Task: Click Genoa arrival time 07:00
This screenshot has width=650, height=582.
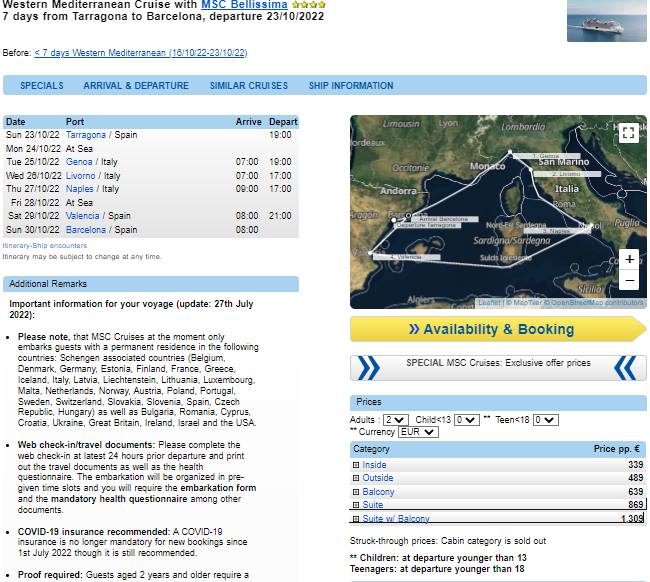Action: [247, 162]
